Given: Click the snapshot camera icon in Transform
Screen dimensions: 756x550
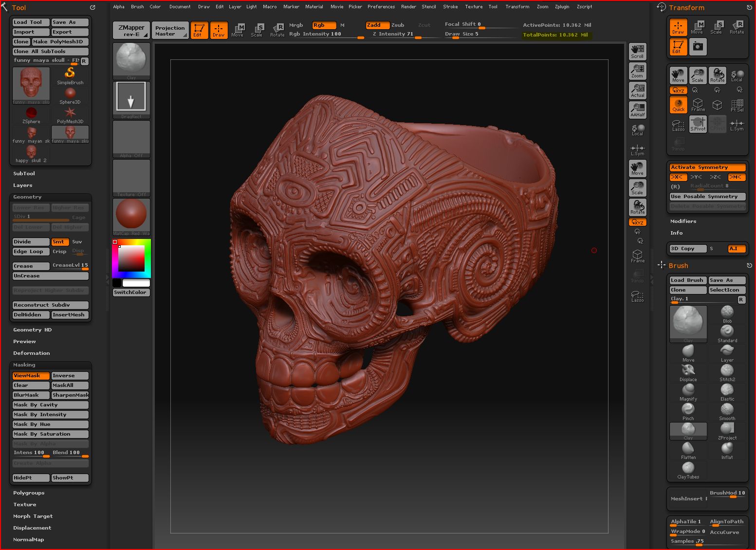Looking at the screenshot, I should pyautogui.click(x=698, y=47).
